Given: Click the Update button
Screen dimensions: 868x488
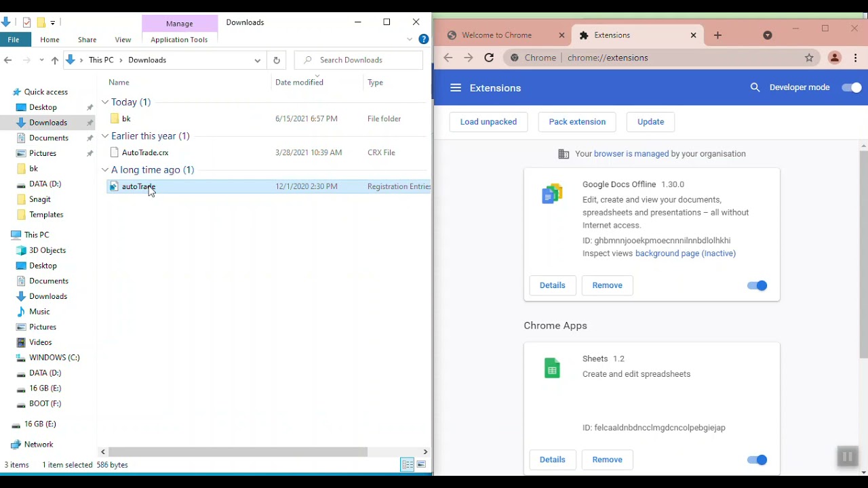Looking at the screenshot, I should [650, 122].
